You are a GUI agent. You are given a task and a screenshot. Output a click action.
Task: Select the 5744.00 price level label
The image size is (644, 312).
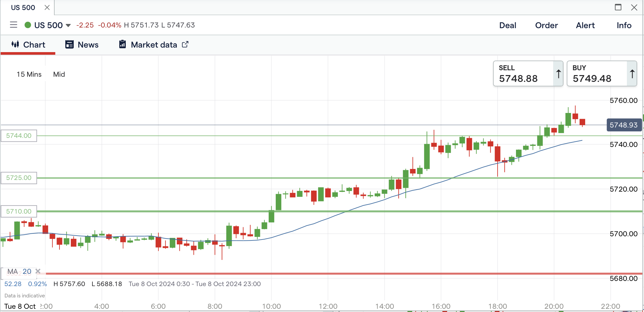19,136
